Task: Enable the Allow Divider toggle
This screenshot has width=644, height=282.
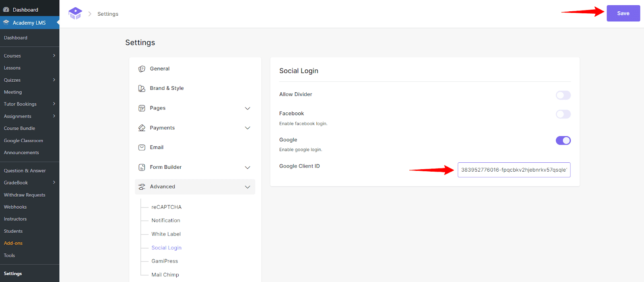Action: (x=563, y=95)
